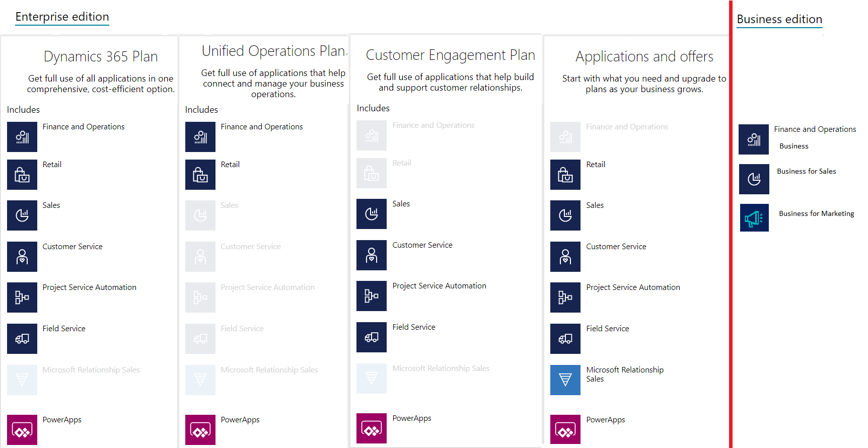The image size is (868, 448).
Task: Click Customer Service icon in Customer Engagement Plan
Action: pyautogui.click(x=372, y=255)
